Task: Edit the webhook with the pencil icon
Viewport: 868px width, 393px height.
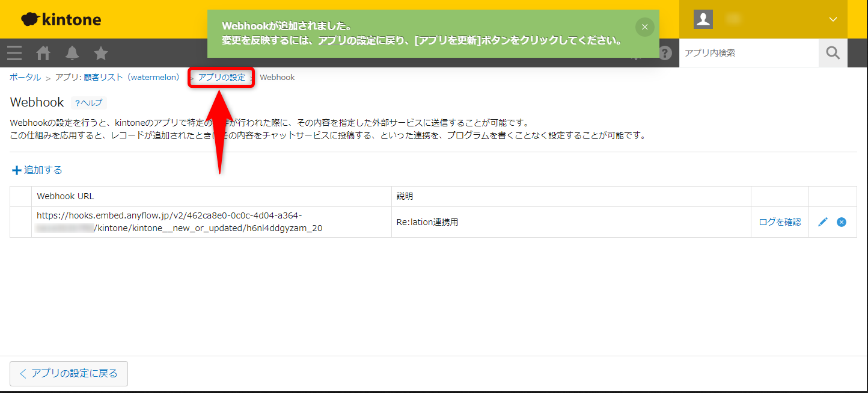Action: click(823, 222)
